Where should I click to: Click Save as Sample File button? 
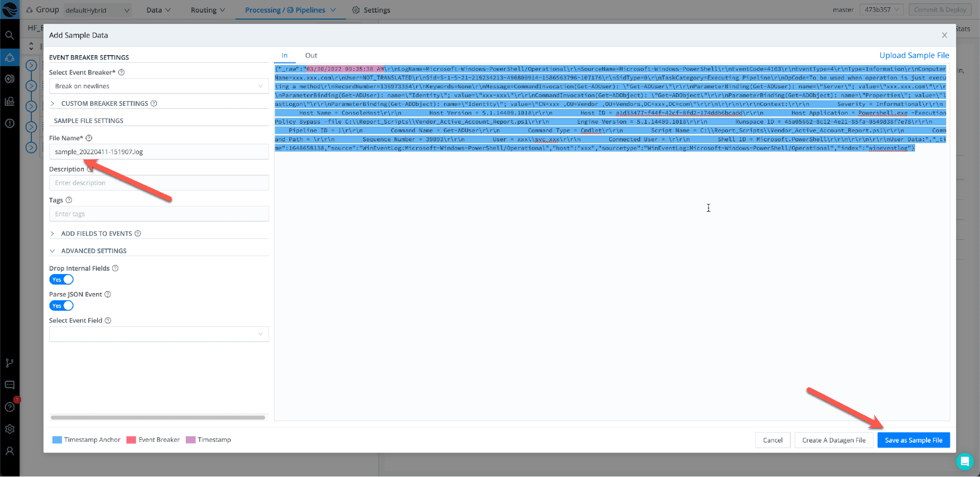point(913,440)
